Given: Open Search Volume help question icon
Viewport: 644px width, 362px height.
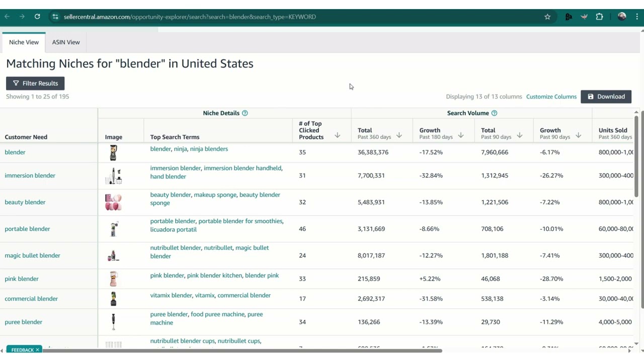Looking at the screenshot, I should click(494, 113).
